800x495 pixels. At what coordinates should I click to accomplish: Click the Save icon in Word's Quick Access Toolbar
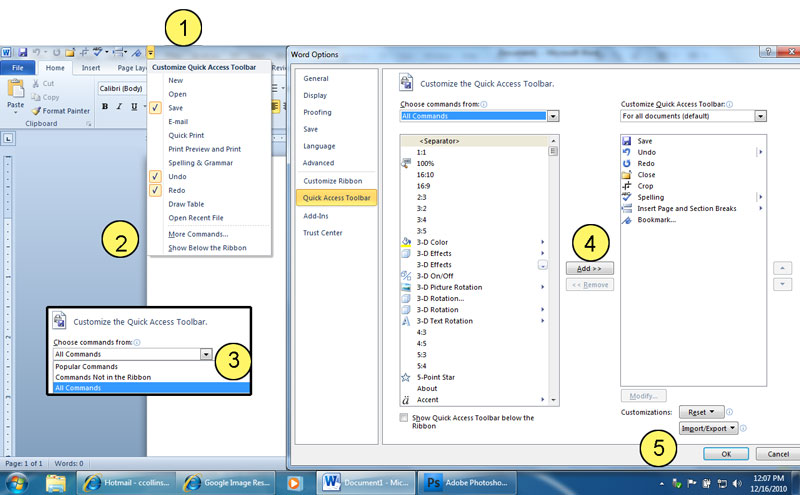click(22, 52)
